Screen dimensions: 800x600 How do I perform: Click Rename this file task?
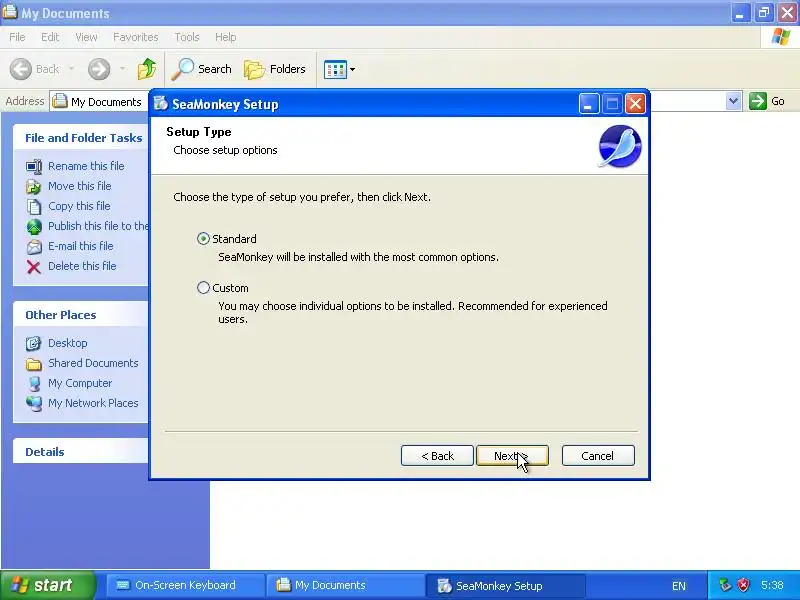[86, 166]
